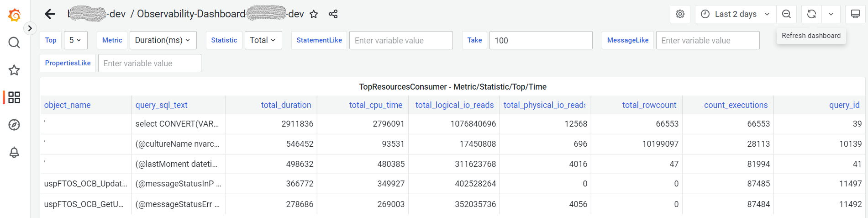Click the zoom out time range icon
Image resolution: width=868 pixels, height=218 pixels.
[x=786, y=14]
